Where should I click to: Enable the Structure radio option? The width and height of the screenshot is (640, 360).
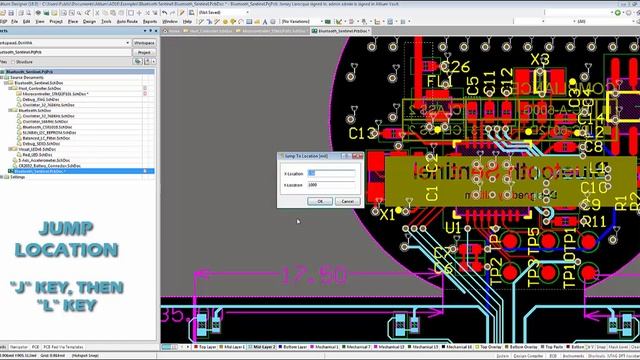(x=13, y=62)
